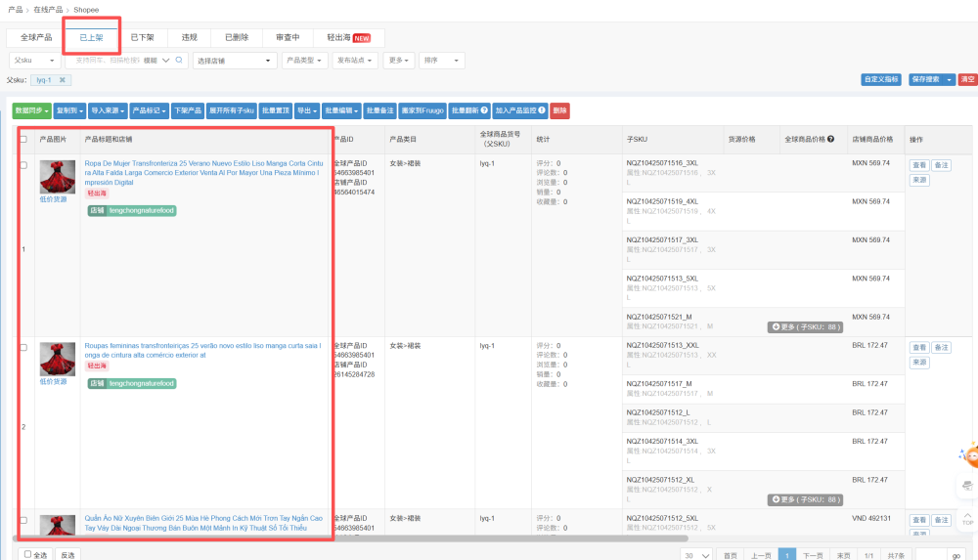
Task: Open Ropa De Mujer Transfronteriza title link
Action: pyautogui.click(x=203, y=173)
